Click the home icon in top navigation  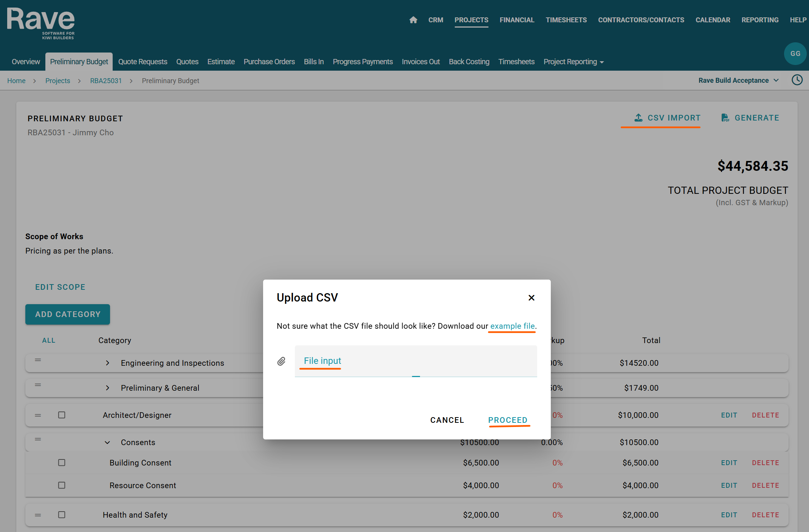coord(413,20)
